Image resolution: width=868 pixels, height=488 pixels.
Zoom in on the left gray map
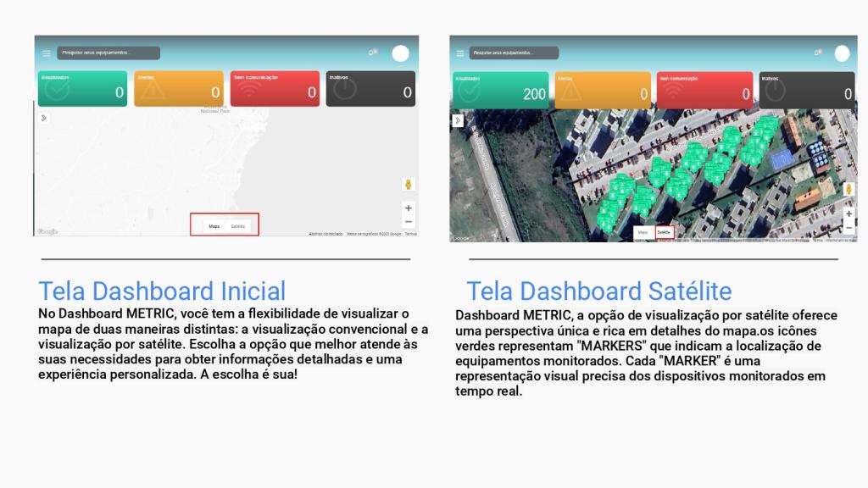pyautogui.click(x=409, y=208)
